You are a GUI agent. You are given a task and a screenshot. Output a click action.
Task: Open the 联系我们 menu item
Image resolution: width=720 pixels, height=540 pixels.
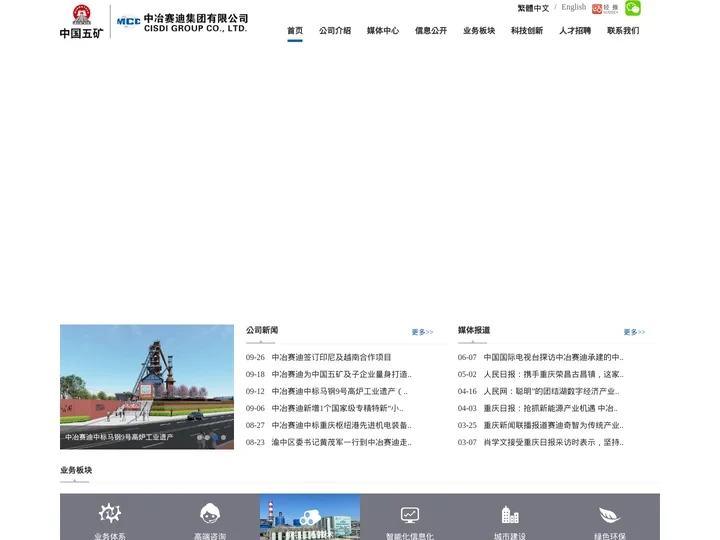click(623, 31)
